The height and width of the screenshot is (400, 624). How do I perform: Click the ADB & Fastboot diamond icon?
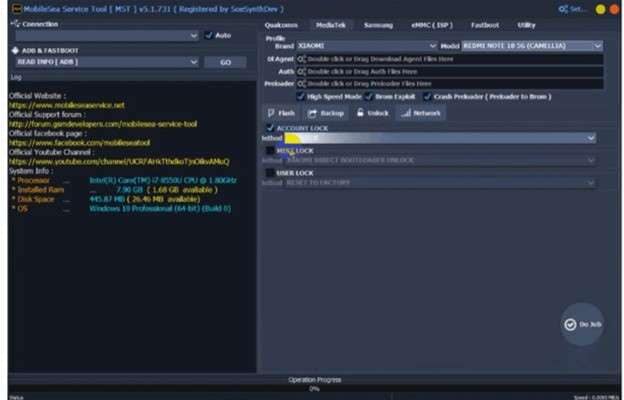click(x=15, y=51)
